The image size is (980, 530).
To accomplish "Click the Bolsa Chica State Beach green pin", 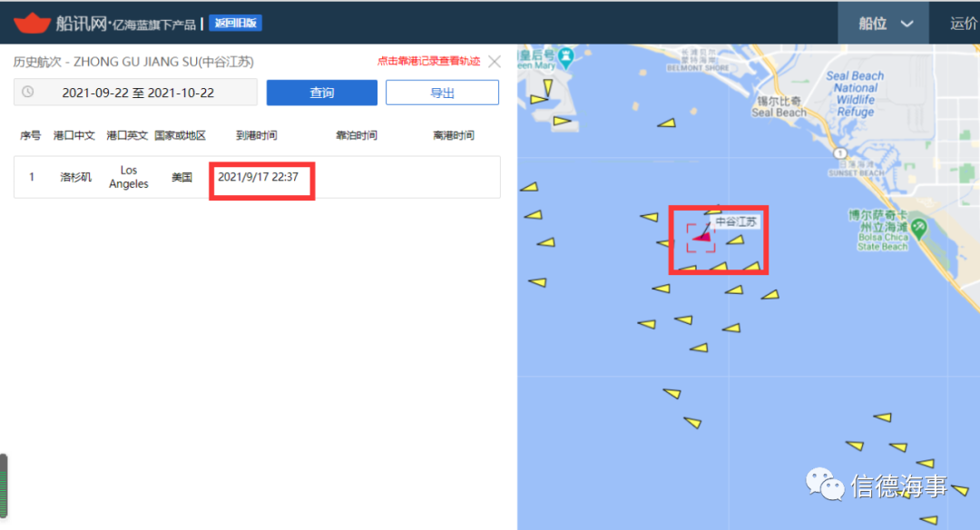I will click(918, 229).
